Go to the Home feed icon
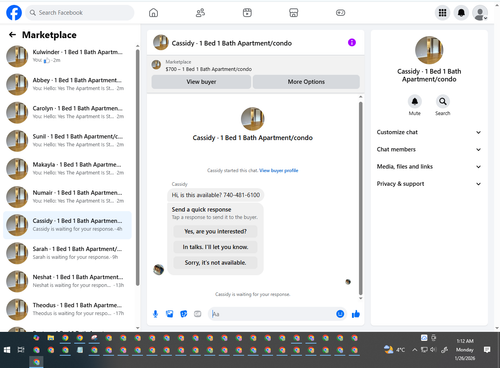This screenshot has height=368, width=500. [153, 13]
